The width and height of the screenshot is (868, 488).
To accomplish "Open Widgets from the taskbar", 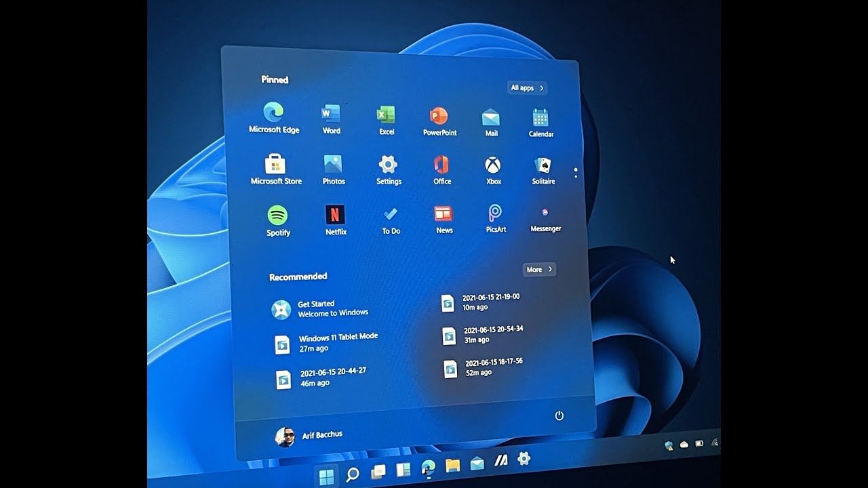I will tap(403, 469).
